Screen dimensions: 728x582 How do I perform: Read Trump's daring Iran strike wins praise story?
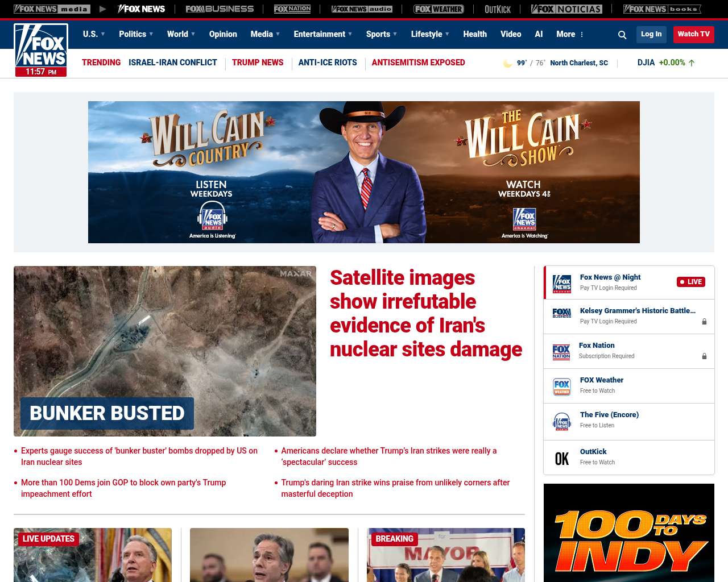(x=395, y=488)
